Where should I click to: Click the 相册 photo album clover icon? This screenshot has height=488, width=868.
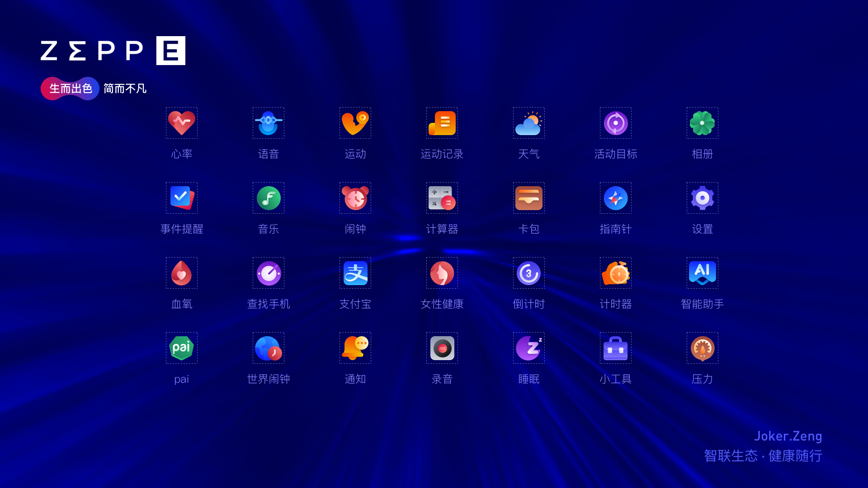coord(703,123)
